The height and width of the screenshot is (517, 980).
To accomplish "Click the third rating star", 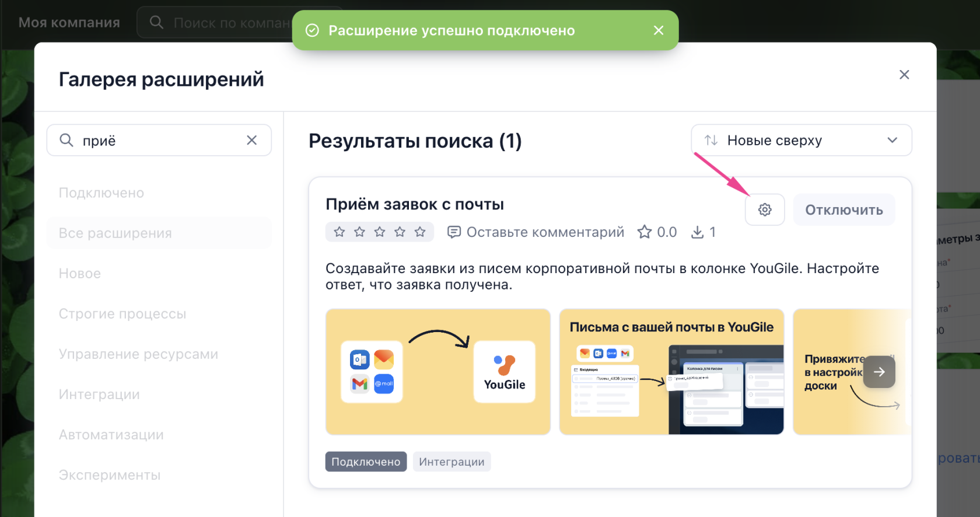I will (x=380, y=232).
